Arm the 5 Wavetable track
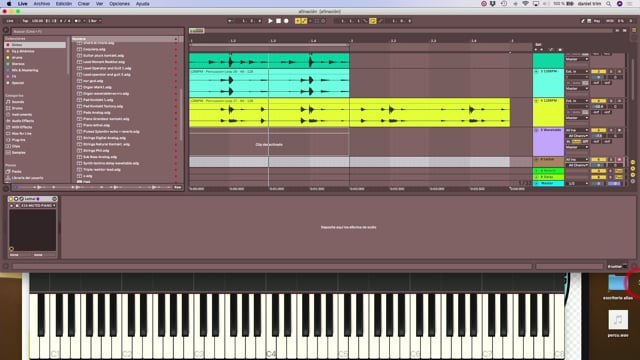This screenshot has height=360, width=640. point(619,130)
